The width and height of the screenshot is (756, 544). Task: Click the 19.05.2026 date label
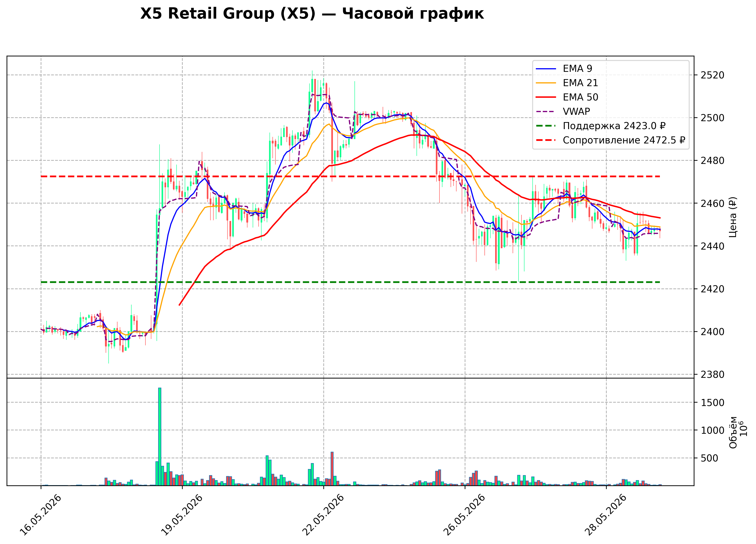coord(182,515)
